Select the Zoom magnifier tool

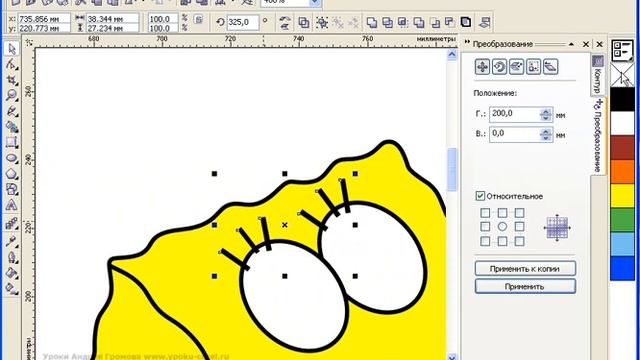pos(11,96)
